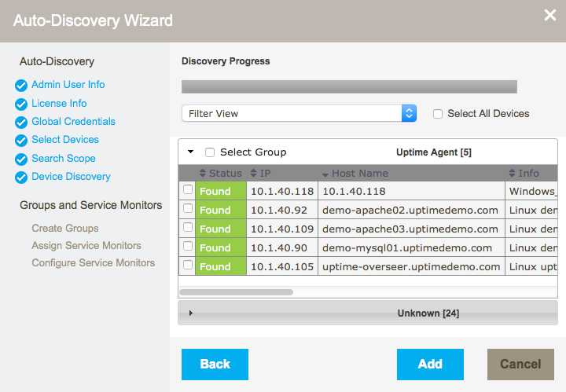Image resolution: width=566 pixels, height=392 pixels.
Task: Expand the Unknown [24] group
Action: click(191, 313)
